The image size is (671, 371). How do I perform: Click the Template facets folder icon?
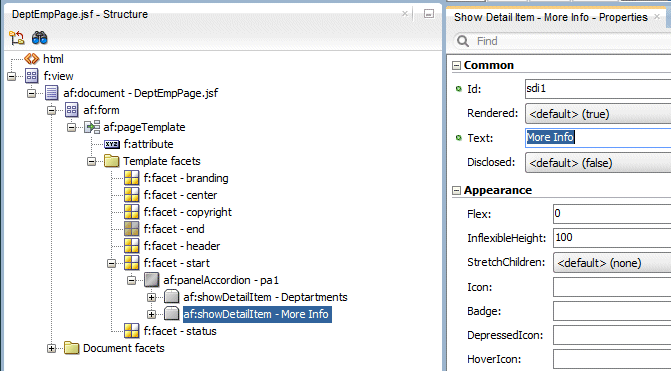pos(112,161)
